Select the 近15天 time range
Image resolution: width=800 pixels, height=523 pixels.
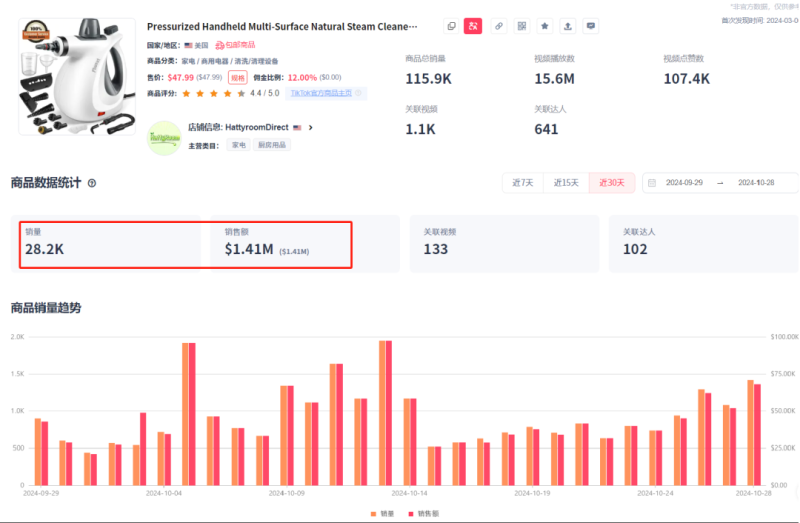coord(566,183)
